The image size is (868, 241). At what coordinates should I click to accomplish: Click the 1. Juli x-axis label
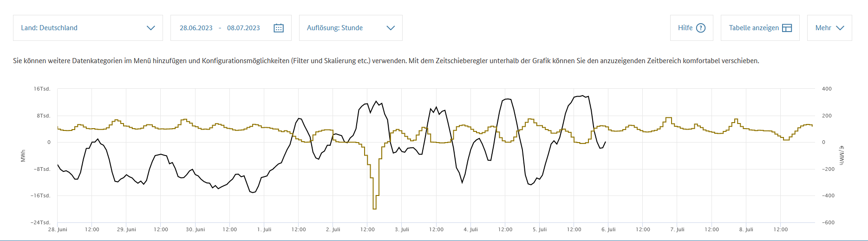[264, 229]
